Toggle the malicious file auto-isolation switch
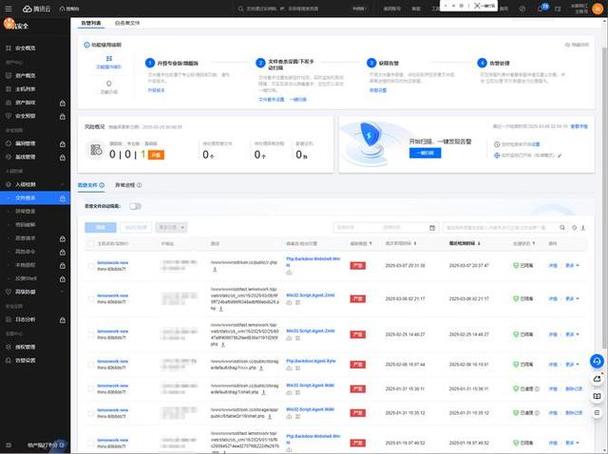608x454 pixels. point(135,206)
